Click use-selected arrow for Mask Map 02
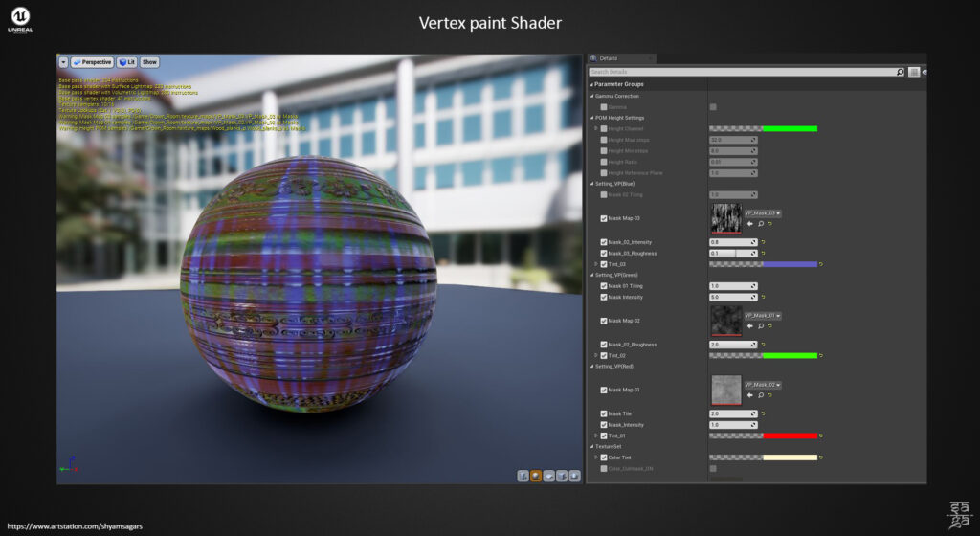This screenshot has width=980, height=536. 750,326
